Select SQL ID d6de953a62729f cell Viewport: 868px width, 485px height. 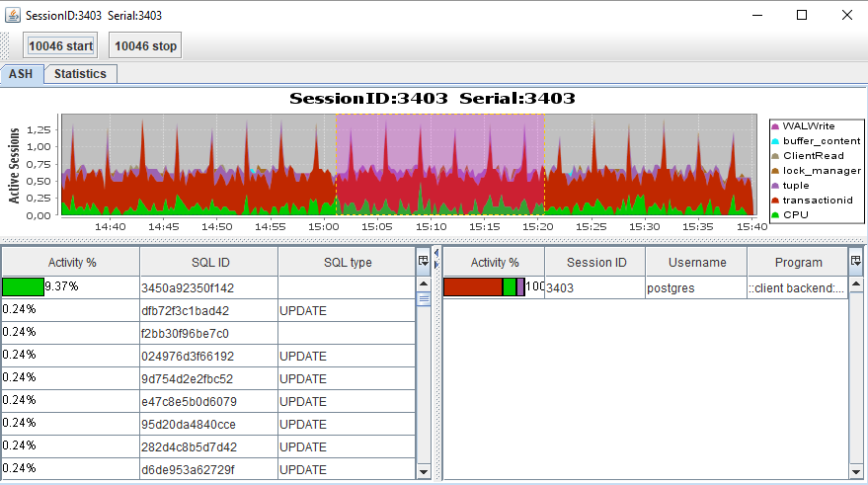208,469
